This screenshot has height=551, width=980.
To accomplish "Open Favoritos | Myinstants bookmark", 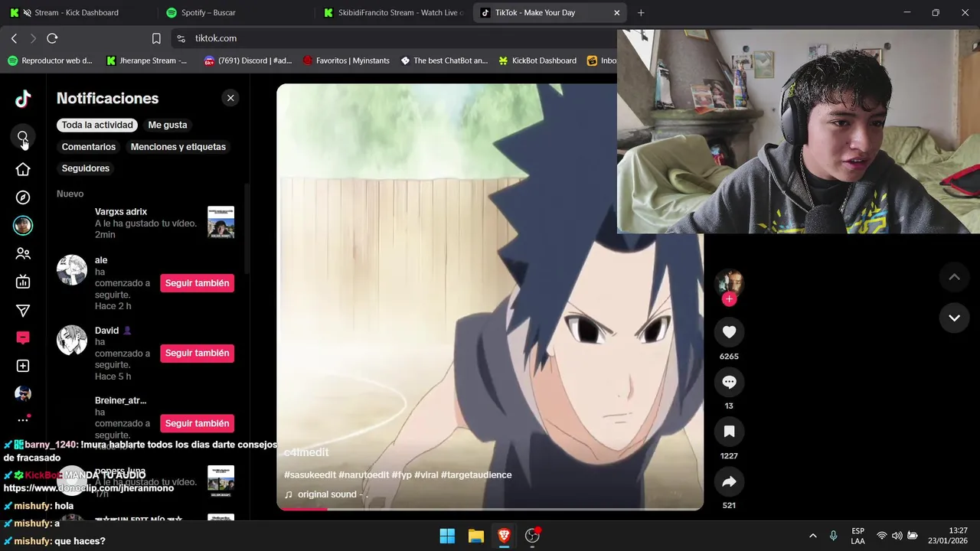I will [346, 60].
